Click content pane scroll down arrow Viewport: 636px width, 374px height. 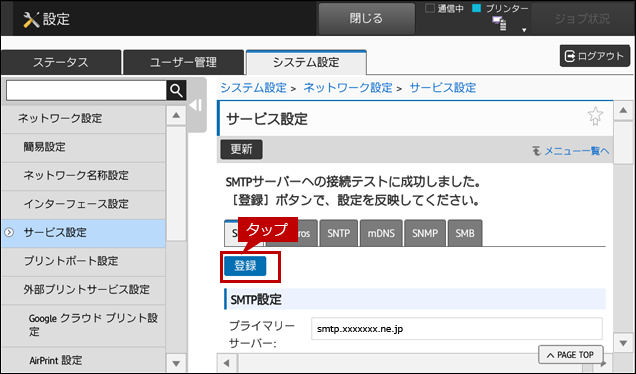coord(623,343)
